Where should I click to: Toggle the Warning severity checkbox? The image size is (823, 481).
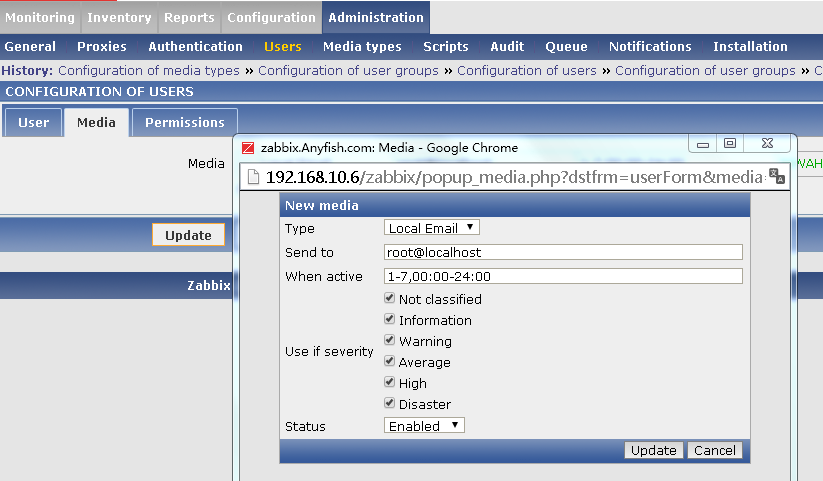click(389, 340)
